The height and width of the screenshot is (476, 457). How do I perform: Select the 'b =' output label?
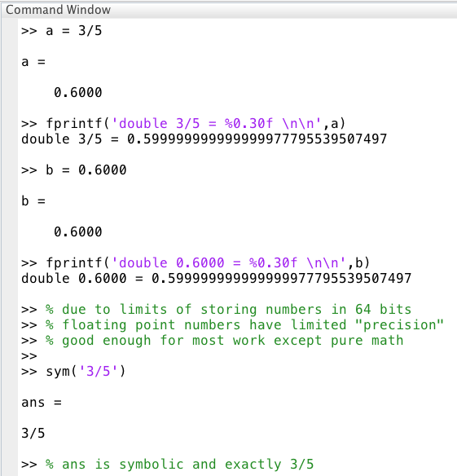tap(33, 201)
